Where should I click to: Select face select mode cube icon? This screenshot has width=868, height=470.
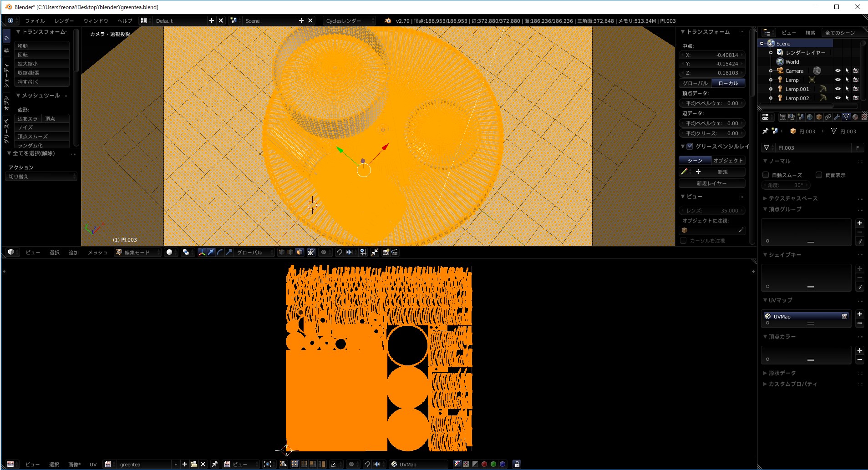pyautogui.click(x=299, y=252)
